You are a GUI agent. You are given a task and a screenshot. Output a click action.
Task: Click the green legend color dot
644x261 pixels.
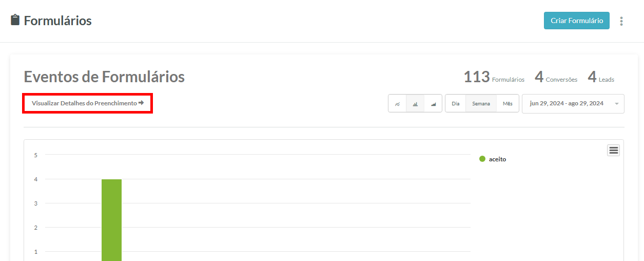482,159
